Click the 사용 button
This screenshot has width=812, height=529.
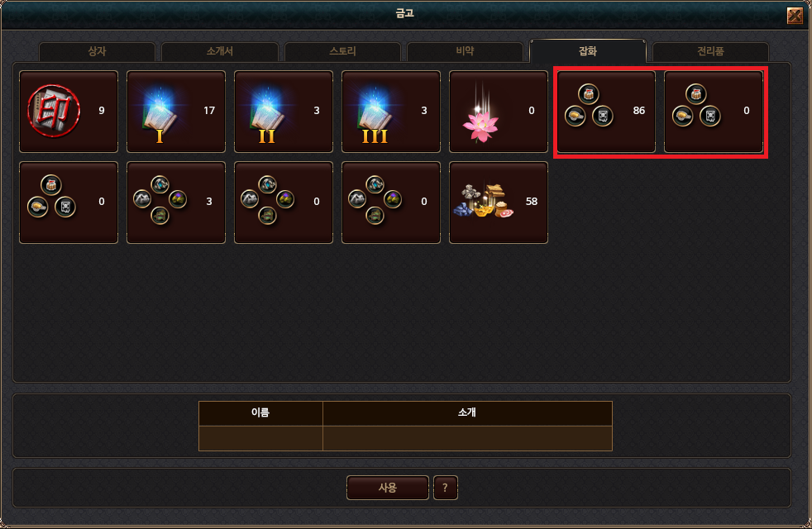(387, 488)
